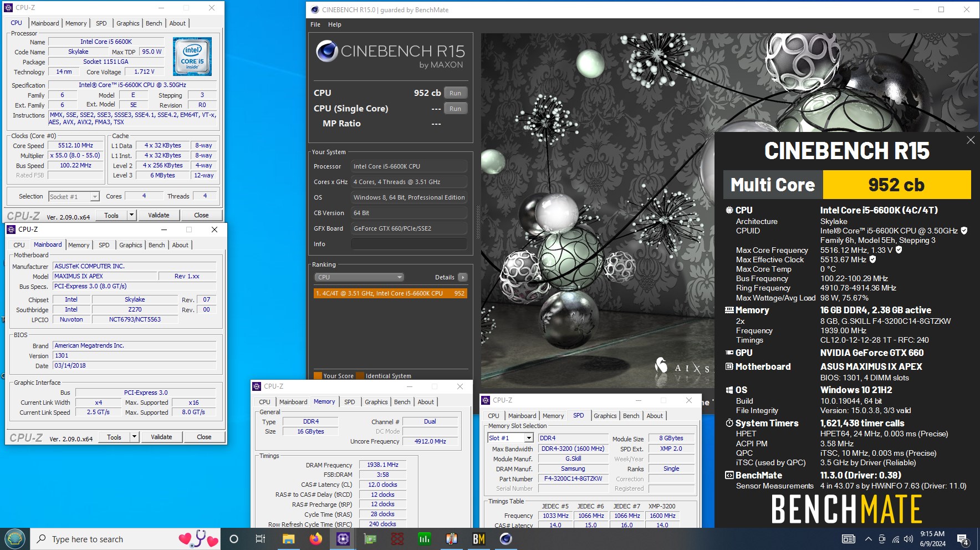Image resolution: width=980 pixels, height=550 pixels.
Task: Click the green graphics card taskbar icon
Action: tap(370, 539)
